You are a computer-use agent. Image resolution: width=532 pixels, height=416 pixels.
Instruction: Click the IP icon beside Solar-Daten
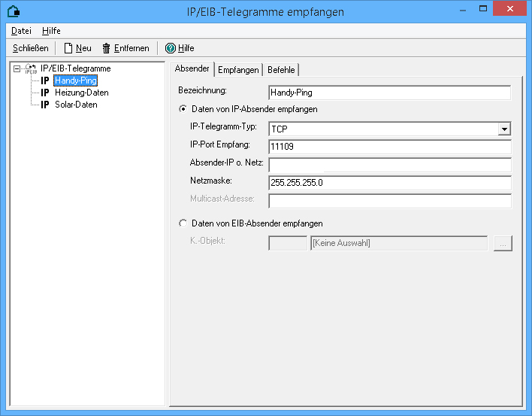(45, 105)
